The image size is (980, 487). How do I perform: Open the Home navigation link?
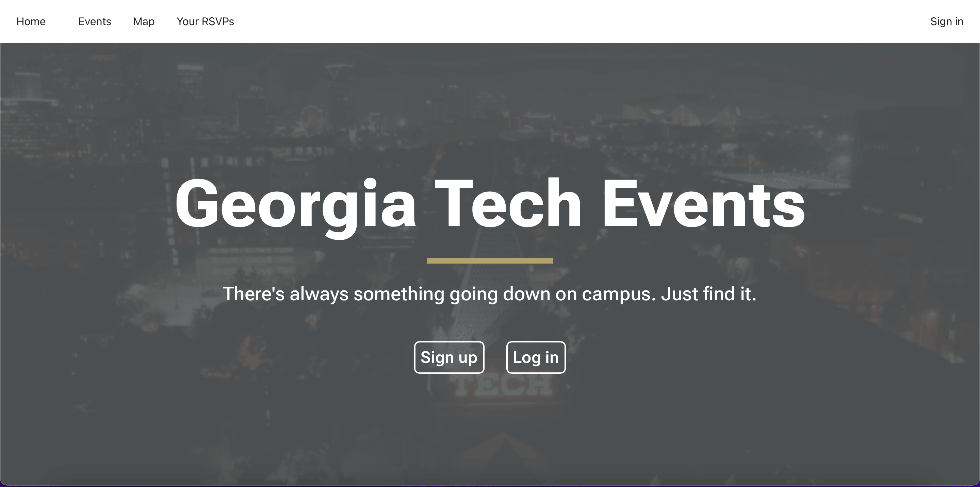[31, 22]
